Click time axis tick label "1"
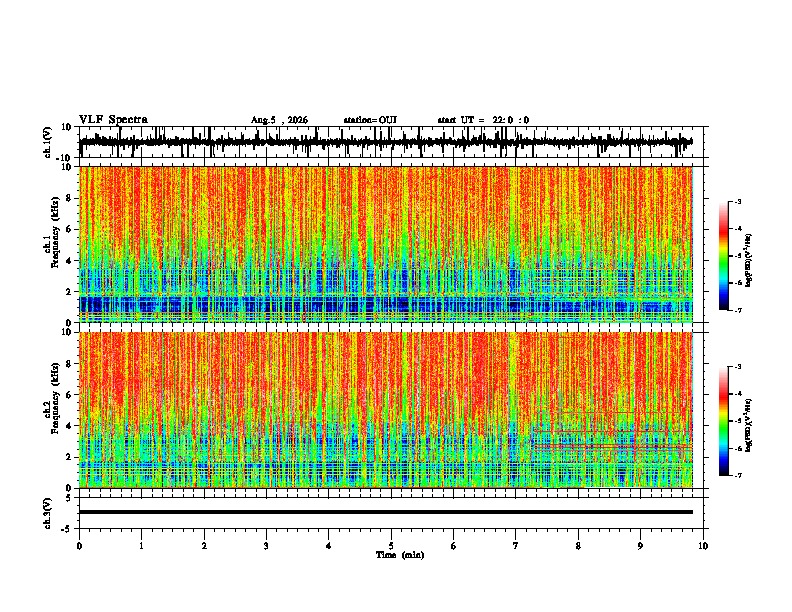This screenshot has height=612, width=792. (141, 546)
